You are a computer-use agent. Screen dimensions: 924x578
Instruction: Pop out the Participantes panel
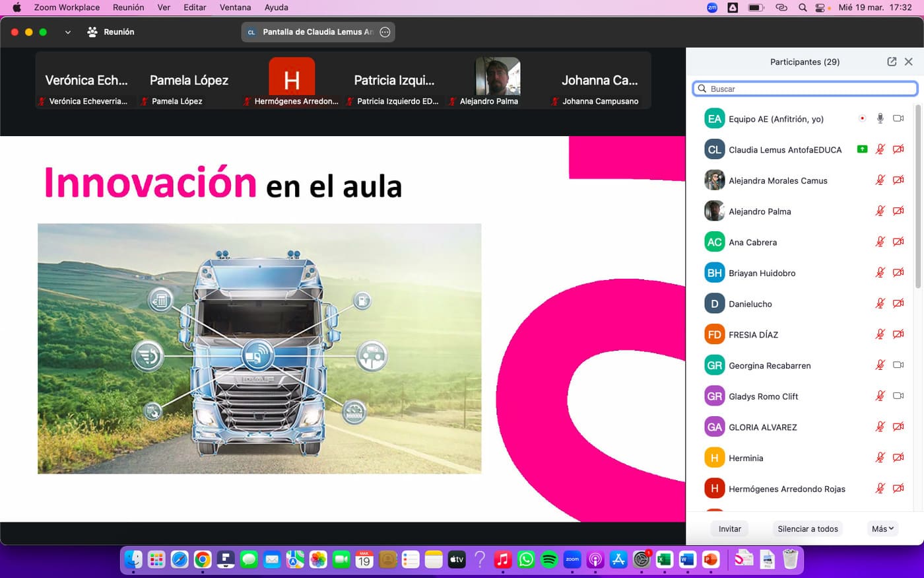pyautogui.click(x=892, y=61)
